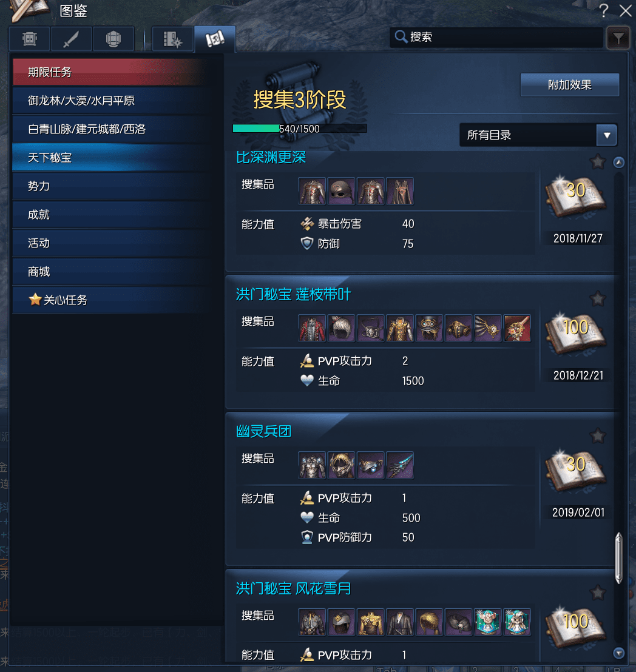Open the help question mark icon
This screenshot has height=672, width=636.
[603, 10]
